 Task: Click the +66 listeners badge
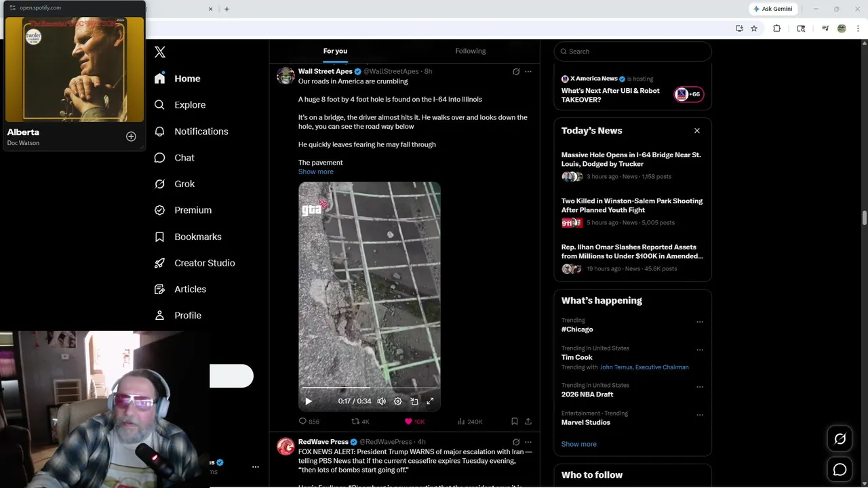click(689, 94)
